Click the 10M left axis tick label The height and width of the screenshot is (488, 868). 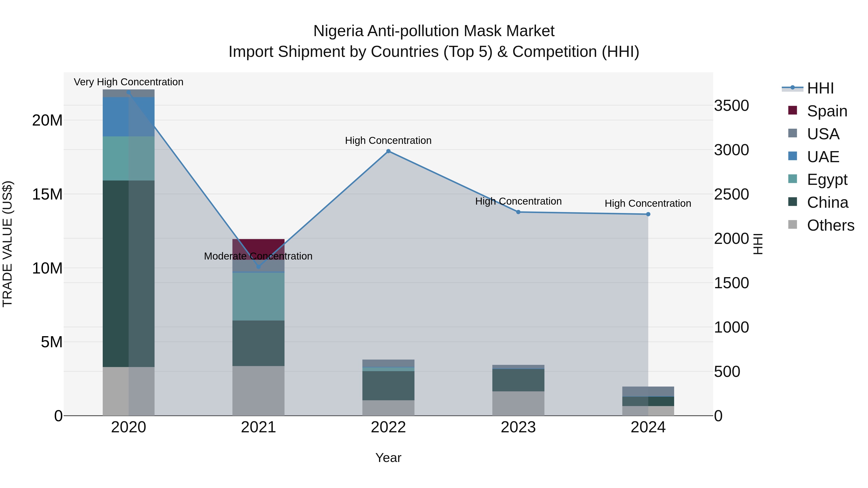pyautogui.click(x=47, y=268)
